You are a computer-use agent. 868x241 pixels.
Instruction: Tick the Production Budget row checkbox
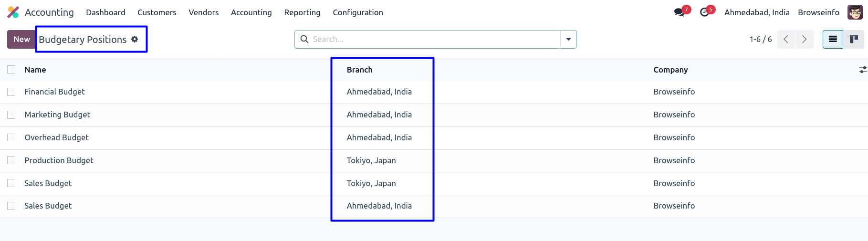coord(11,160)
